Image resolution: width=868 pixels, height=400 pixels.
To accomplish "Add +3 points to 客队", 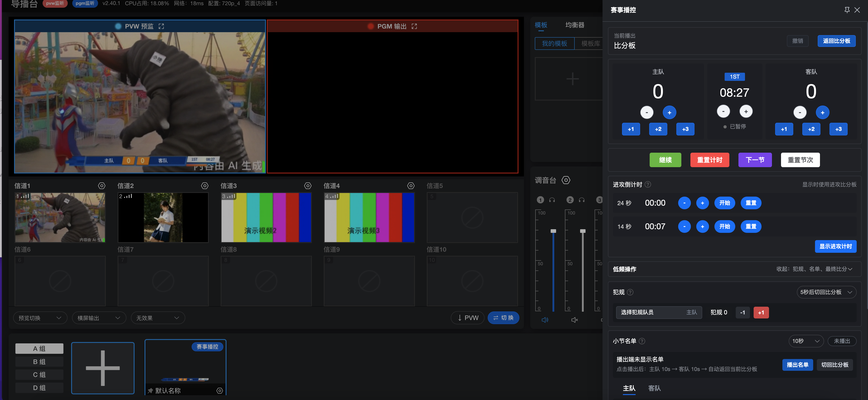I will 838,129.
